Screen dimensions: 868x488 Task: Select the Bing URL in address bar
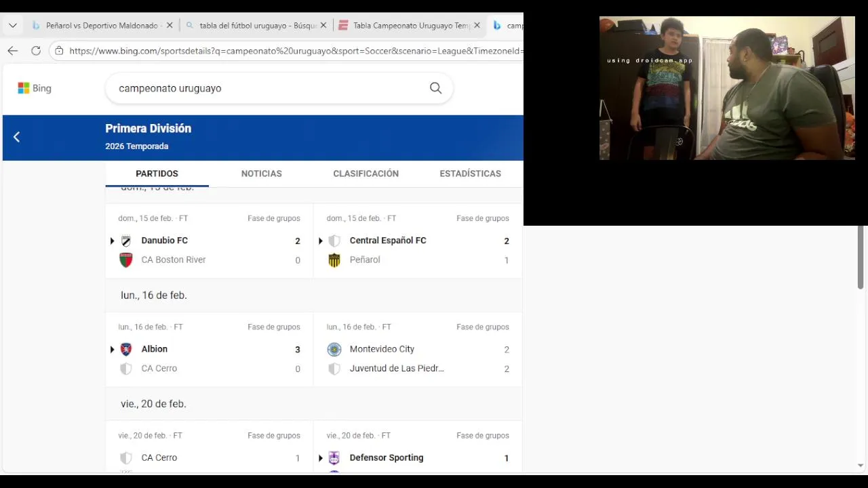click(x=296, y=51)
